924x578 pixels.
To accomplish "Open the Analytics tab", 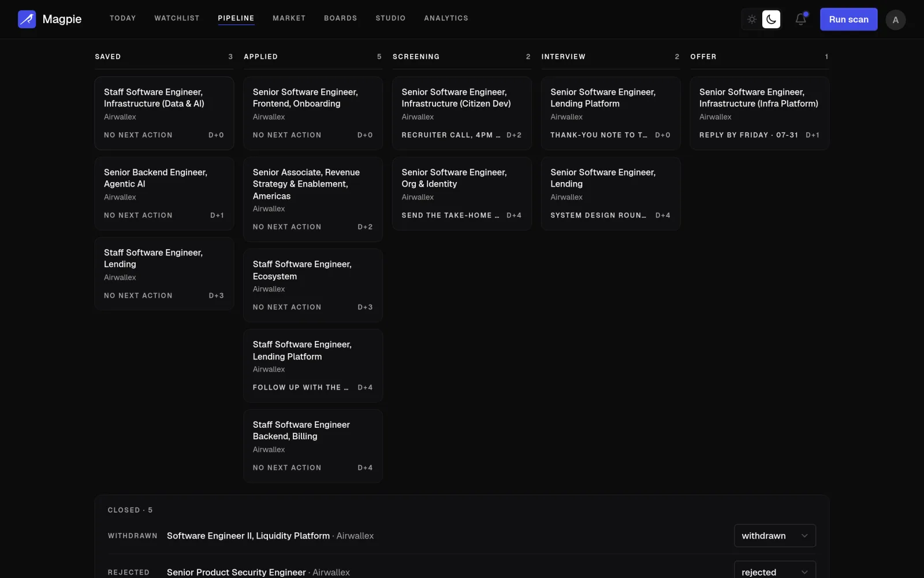I will point(446,18).
